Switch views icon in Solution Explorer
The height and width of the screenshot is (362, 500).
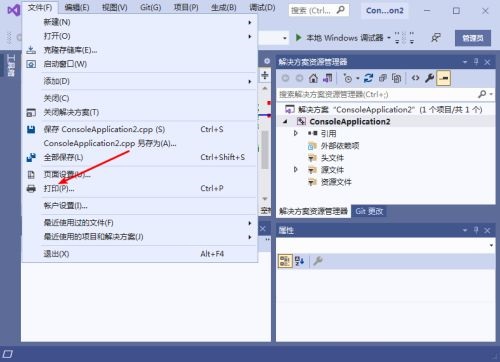[x=327, y=78]
